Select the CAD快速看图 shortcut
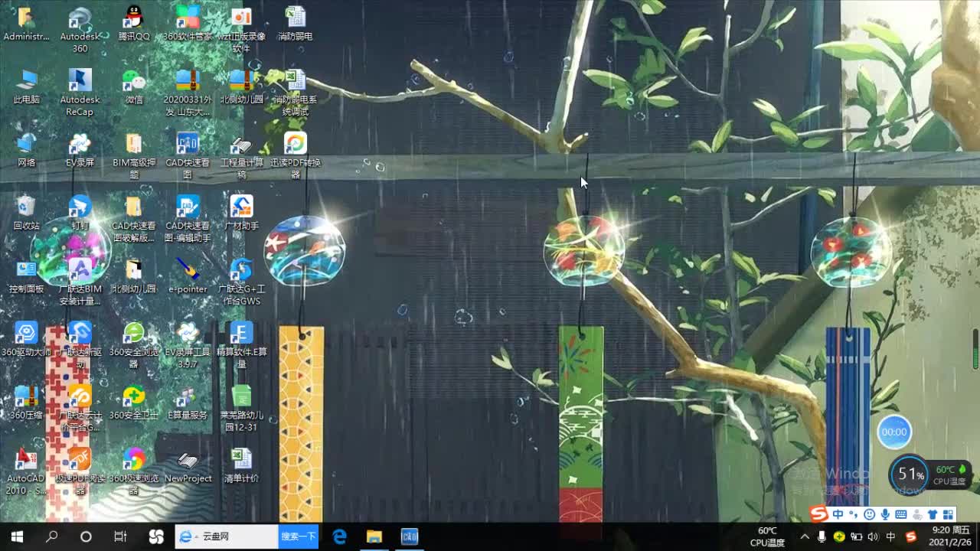Viewport: 980px width, 551px height. [188, 155]
